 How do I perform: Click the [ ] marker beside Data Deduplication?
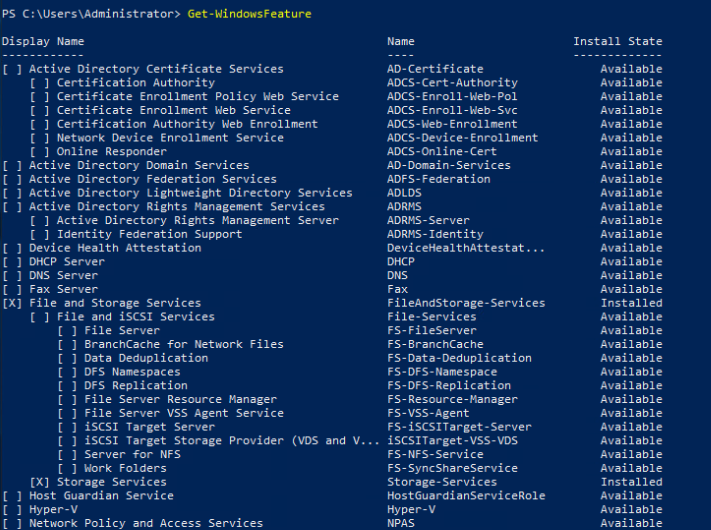pos(66,358)
